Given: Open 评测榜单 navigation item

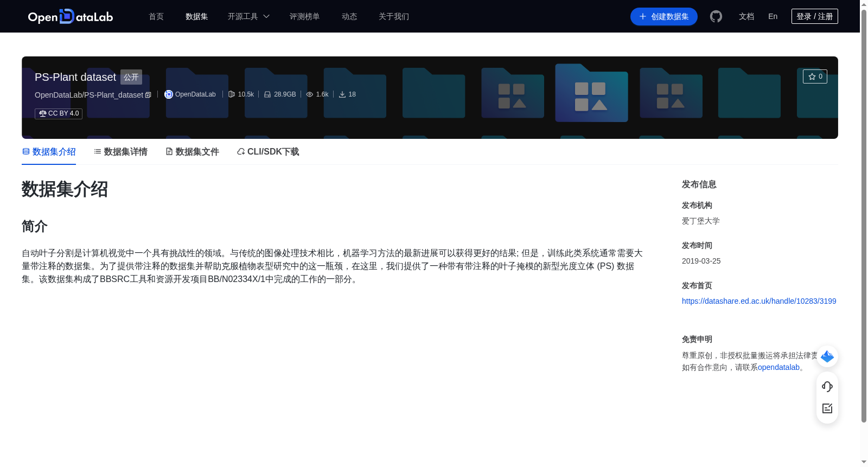Looking at the screenshot, I should [305, 16].
